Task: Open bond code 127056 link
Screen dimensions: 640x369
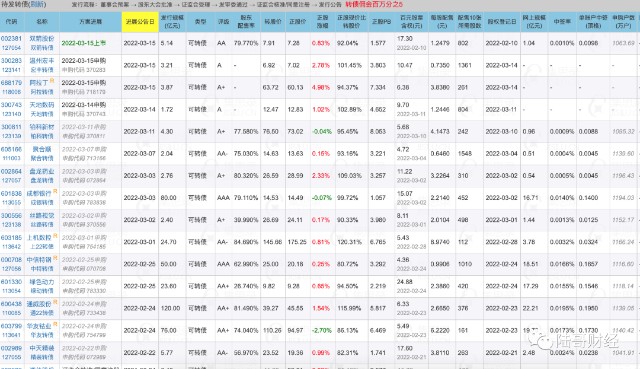Action: pos(11,269)
